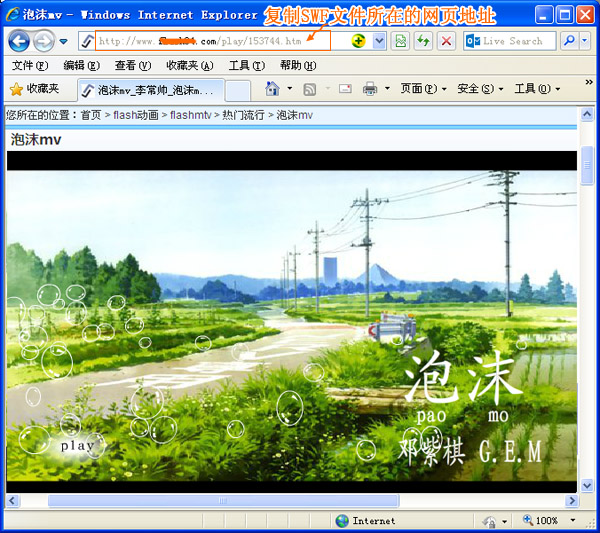Follow the 泡沫mv breadcrumb link
Viewport: 600px width, 533px height.
(x=295, y=115)
